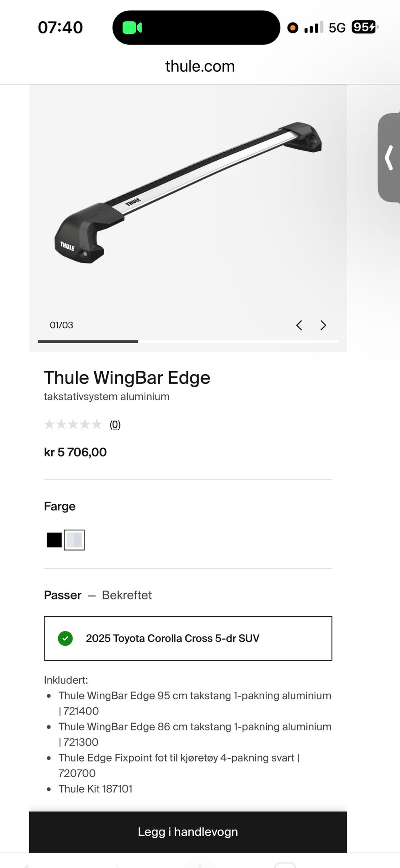Select the black color swatch
This screenshot has height=868, width=400.
click(x=54, y=540)
